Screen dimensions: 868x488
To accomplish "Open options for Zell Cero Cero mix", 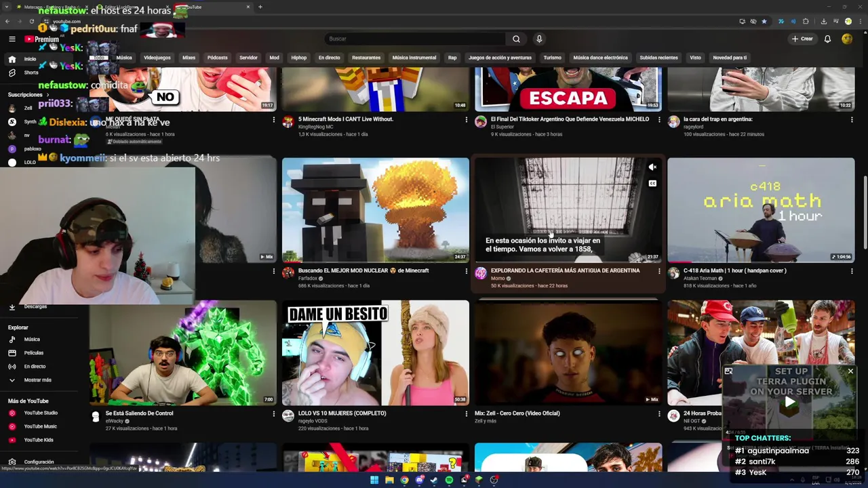I will (659, 413).
